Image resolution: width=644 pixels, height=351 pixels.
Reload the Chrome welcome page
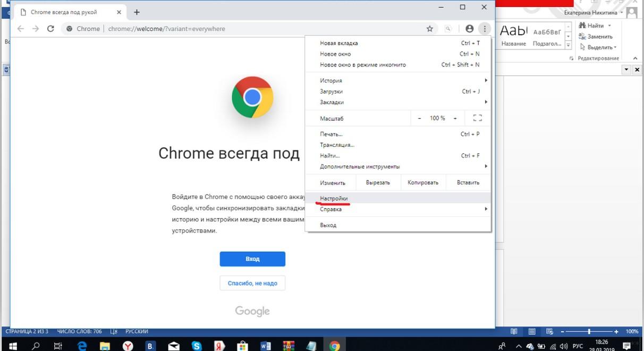(50, 29)
